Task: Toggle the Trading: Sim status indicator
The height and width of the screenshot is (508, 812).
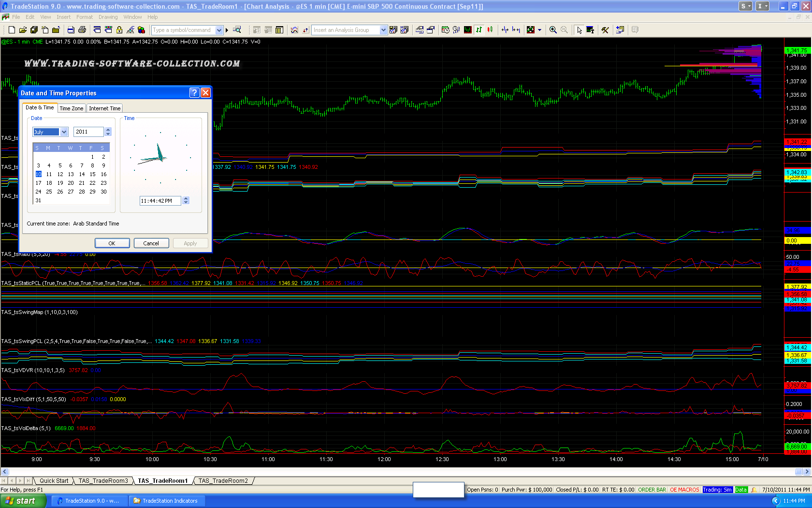Action: tap(717, 490)
